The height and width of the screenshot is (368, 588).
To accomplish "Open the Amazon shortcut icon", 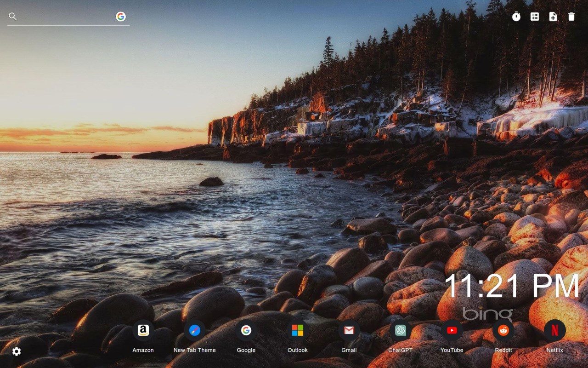I will [143, 330].
